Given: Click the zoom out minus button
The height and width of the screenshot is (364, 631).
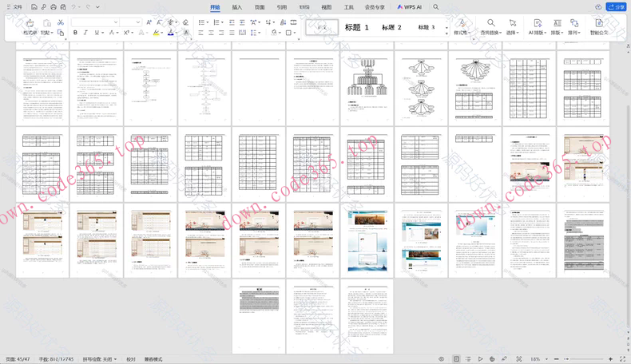Looking at the screenshot, I should point(557,358).
